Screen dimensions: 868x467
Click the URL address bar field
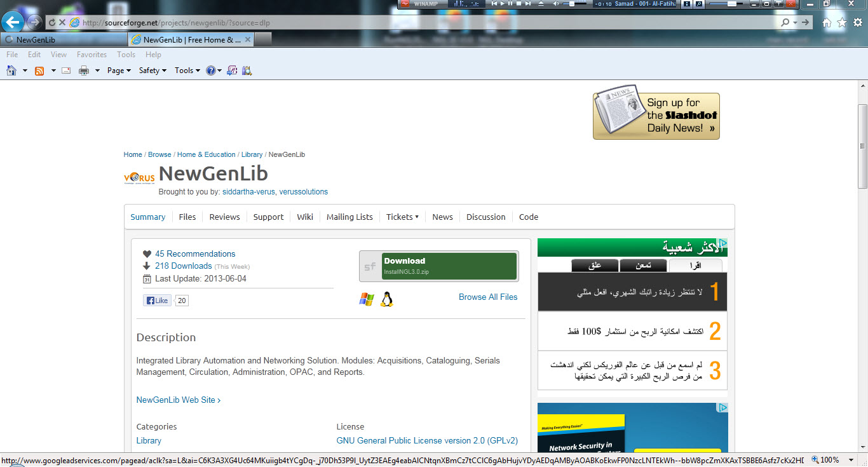tap(413, 22)
